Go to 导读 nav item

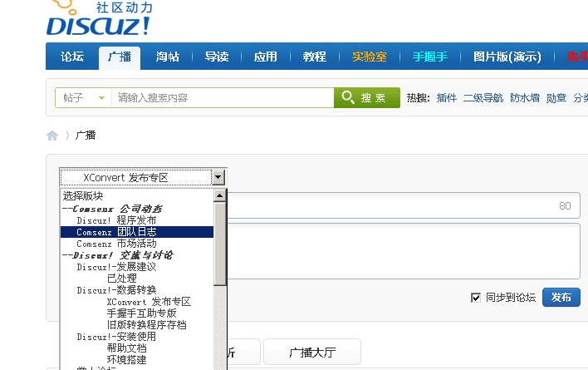click(217, 57)
